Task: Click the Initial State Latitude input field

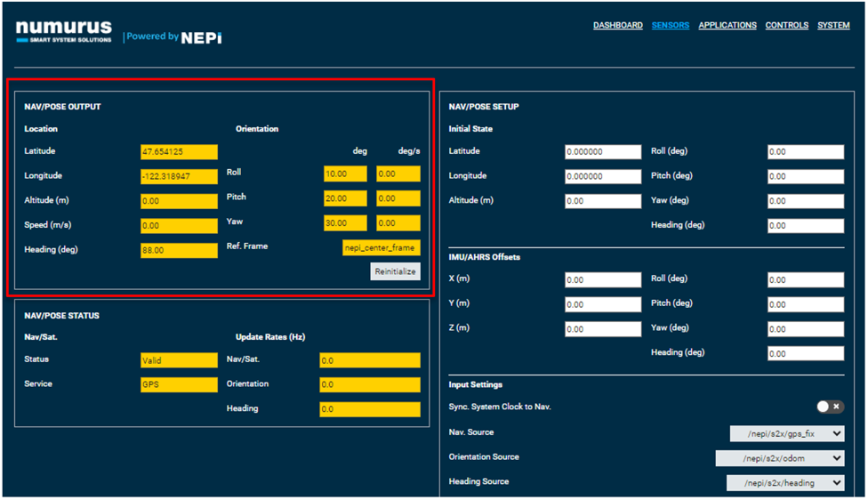Action: point(603,152)
